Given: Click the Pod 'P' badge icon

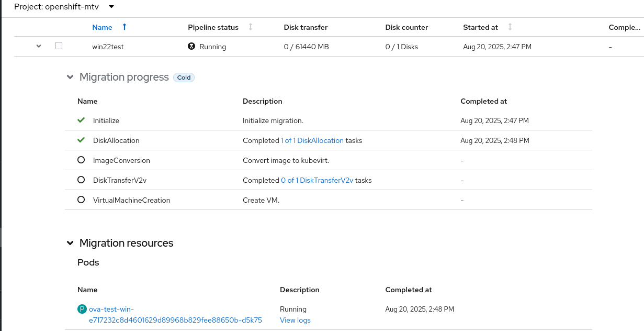Looking at the screenshot, I should coord(82,309).
